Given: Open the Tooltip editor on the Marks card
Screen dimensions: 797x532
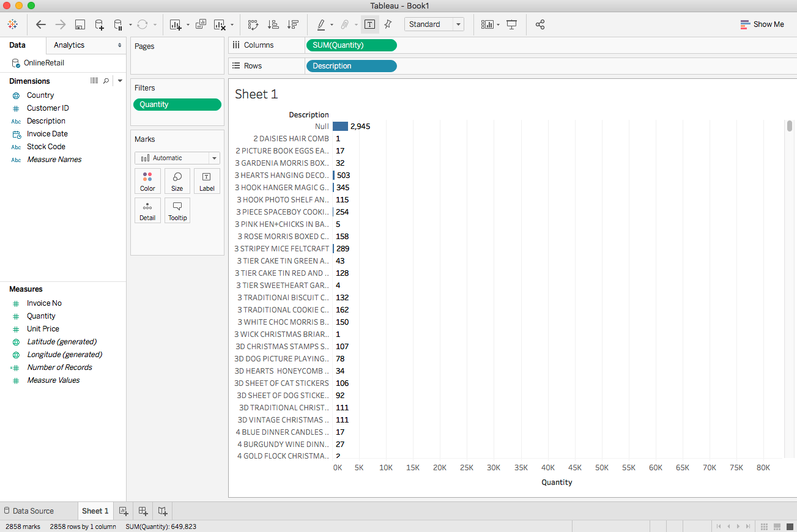Looking at the screenshot, I should 177,210.
